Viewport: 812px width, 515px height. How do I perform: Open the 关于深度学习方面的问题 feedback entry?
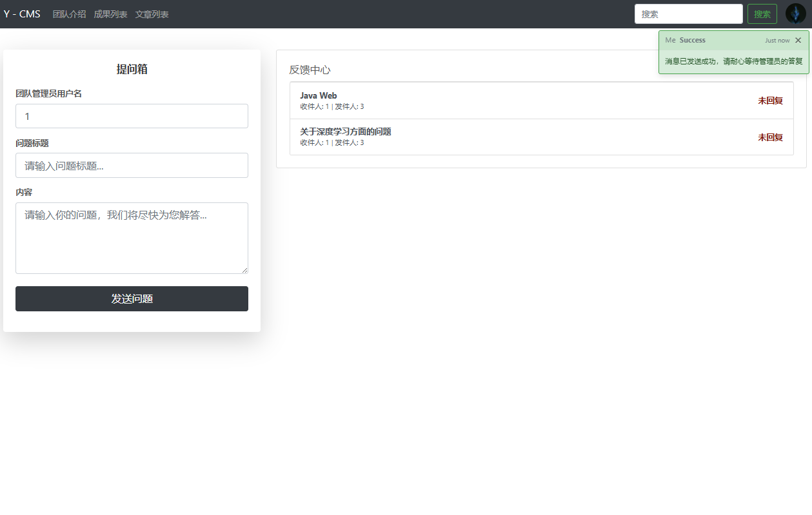coord(345,131)
